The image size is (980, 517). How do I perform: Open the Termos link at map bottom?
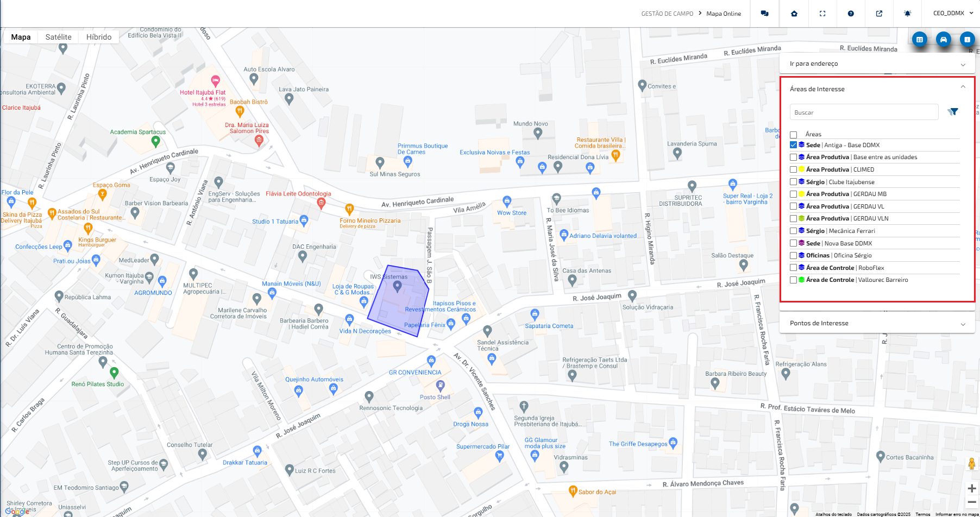(922, 514)
